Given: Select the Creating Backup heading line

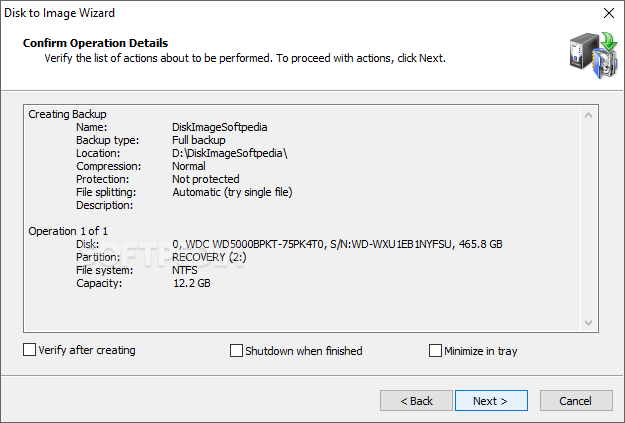Looking at the screenshot, I should [67, 114].
